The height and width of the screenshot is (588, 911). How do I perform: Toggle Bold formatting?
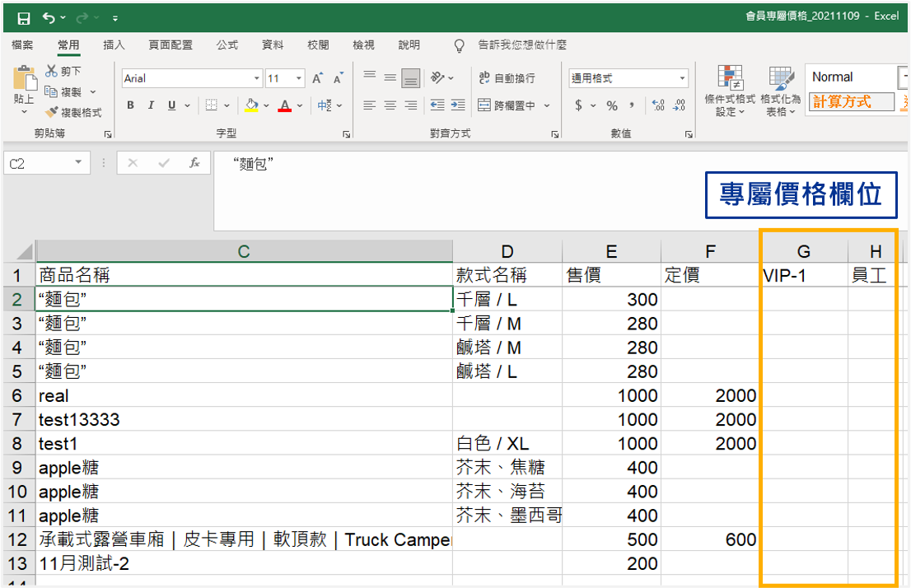pyautogui.click(x=130, y=105)
